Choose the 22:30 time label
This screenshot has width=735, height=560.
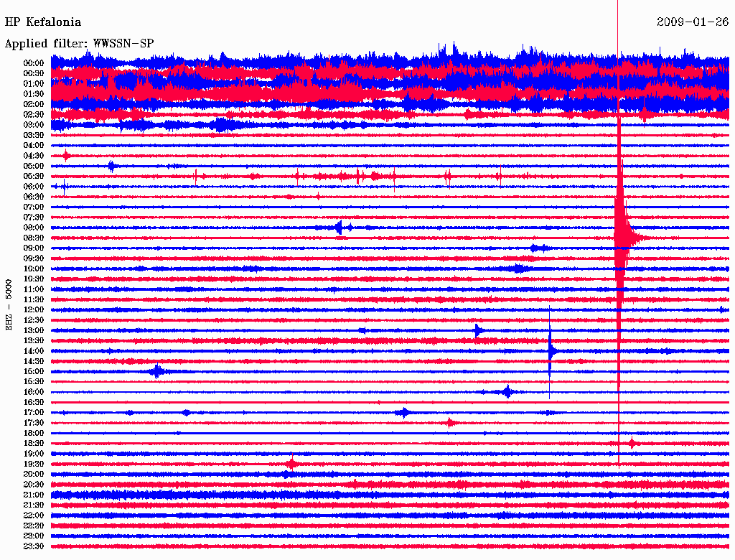pos(34,526)
